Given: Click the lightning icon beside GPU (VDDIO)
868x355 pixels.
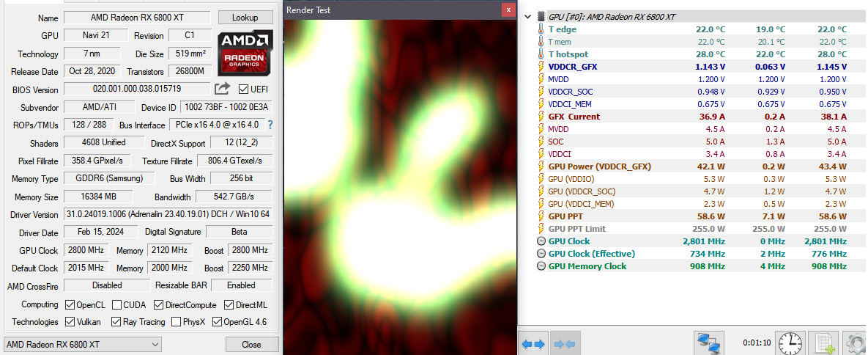Looking at the screenshot, I should click(541, 179).
